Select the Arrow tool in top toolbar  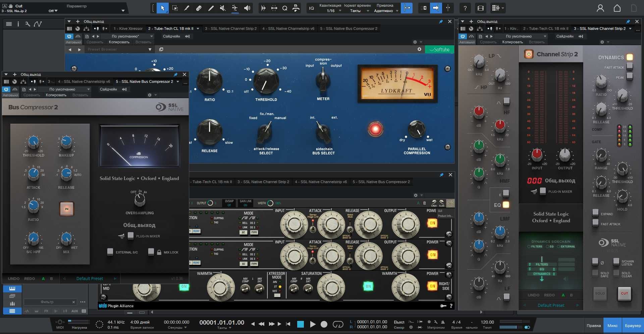point(163,8)
